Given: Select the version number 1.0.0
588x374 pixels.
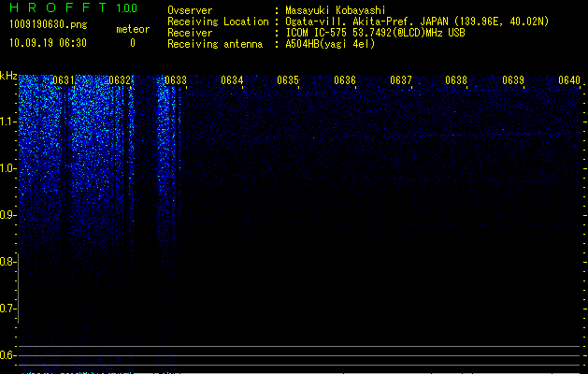Looking at the screenshot, I should [x=127, y=7].
